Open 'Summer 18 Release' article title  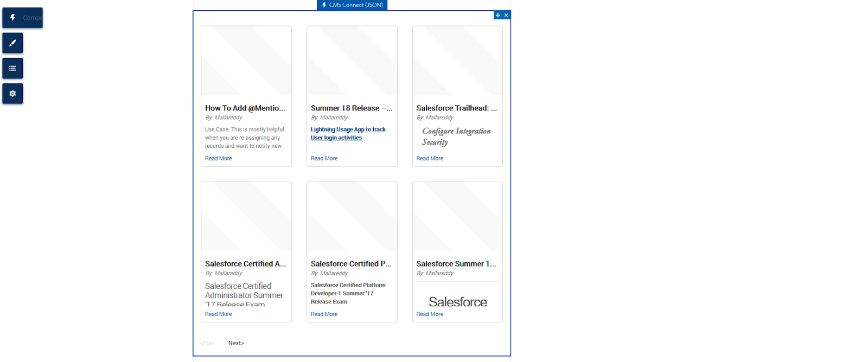click(x=352, y=108)
